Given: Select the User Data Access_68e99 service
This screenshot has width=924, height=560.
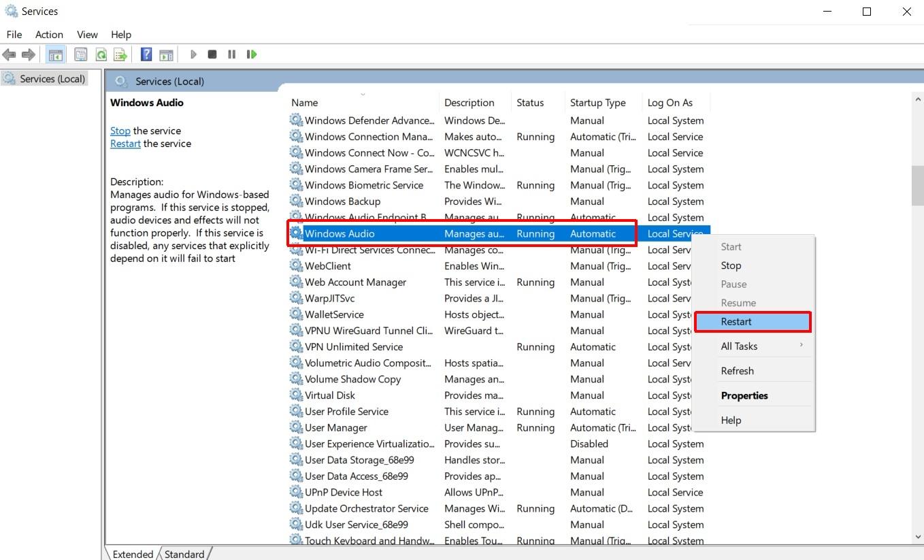Looking at the screenshot, I should pos(498,476).
